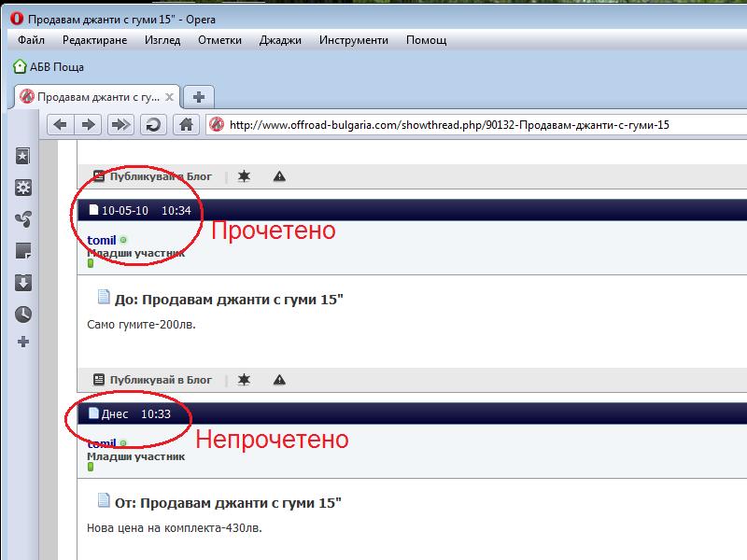The image size is (747, 560).
Task: Report post via warning icon above 10:34 post
Action: point(279,176)
